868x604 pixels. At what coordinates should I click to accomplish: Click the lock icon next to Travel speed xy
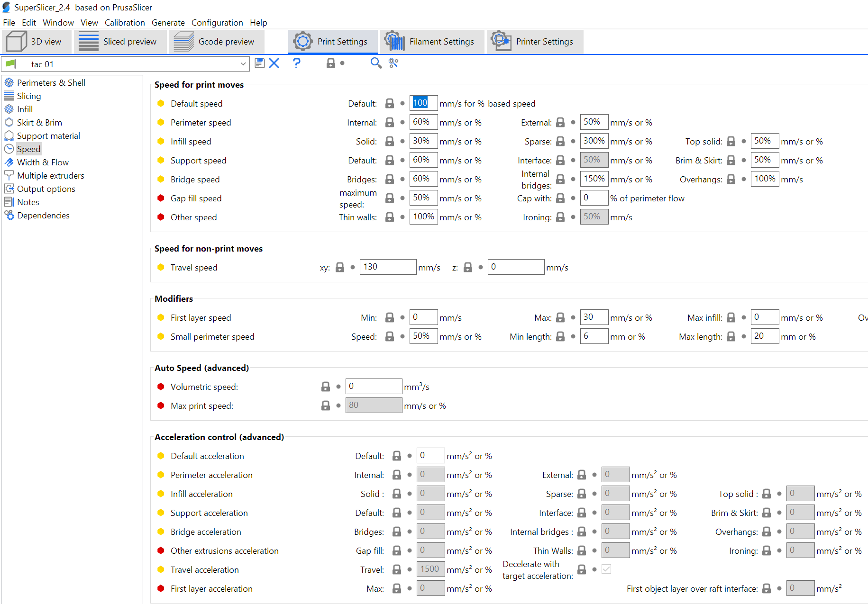pyautogui.click(x=340, y=268)
